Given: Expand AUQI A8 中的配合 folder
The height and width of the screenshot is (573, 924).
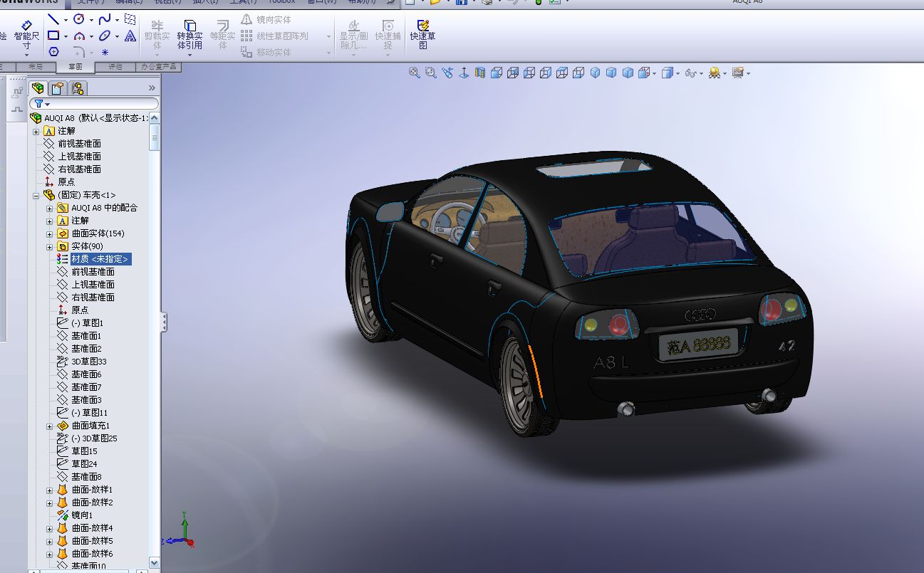Looking at the screenshot, I should tap(50, 208).
